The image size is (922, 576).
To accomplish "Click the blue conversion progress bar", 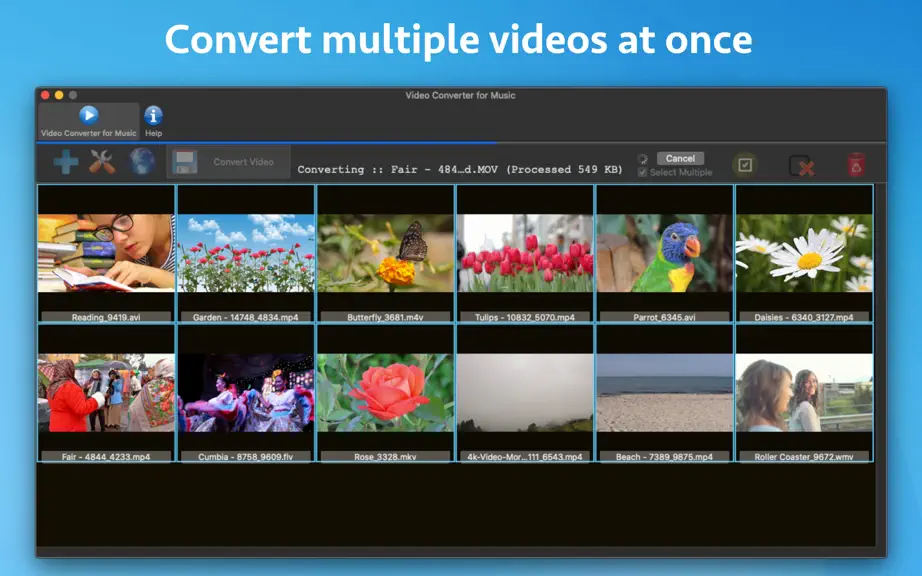I will tap(267, 142).
